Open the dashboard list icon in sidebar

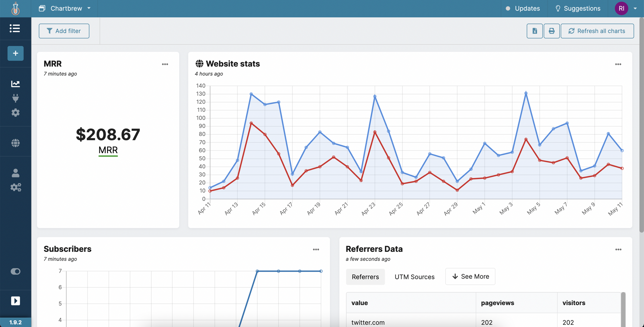tap(15, 28)
